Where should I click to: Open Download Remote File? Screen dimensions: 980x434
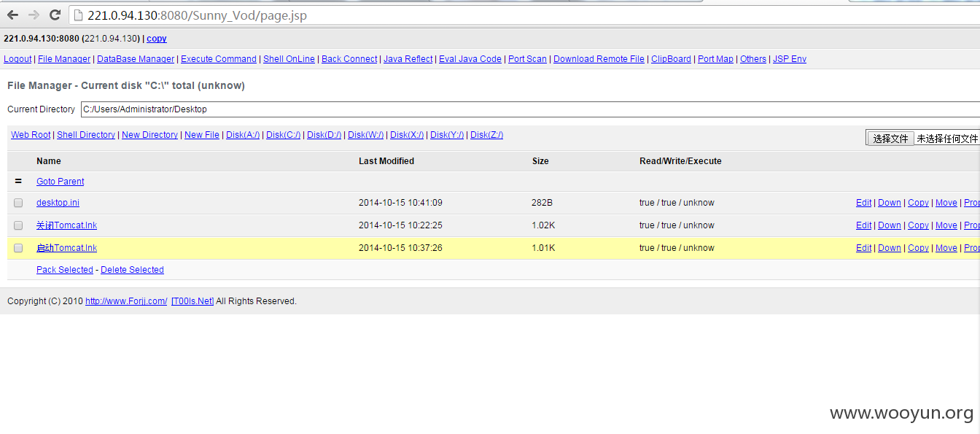(599, 59)
